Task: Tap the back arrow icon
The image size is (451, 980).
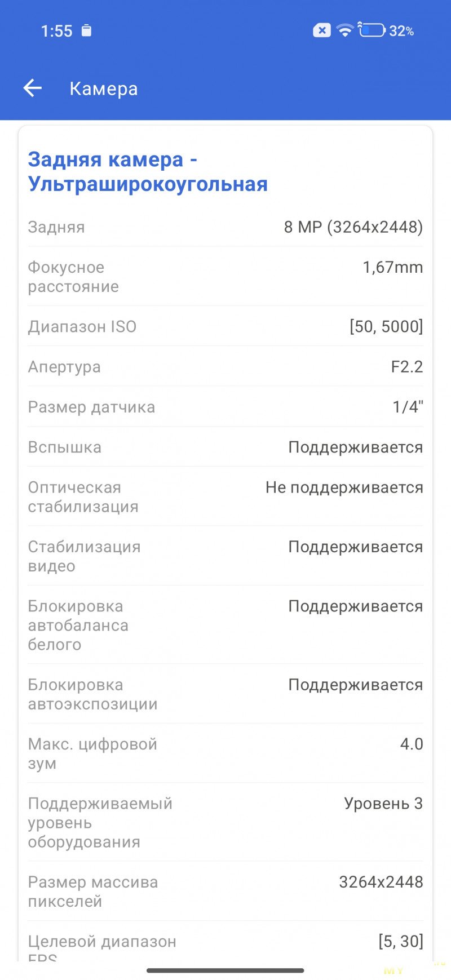Action: (33, 88)
